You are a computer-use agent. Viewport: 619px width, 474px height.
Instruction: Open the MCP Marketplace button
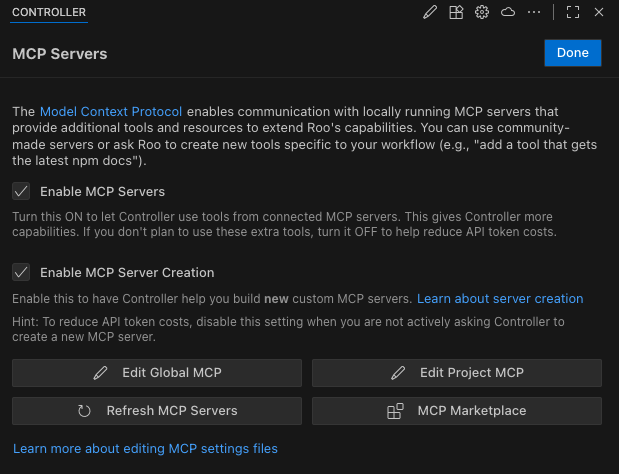click(457, 411)
